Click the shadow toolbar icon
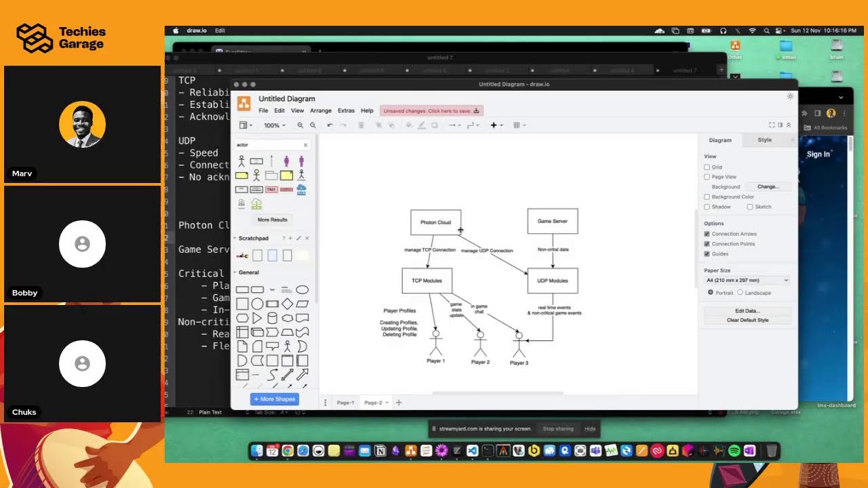This screenshot has height=488, width=868. click(x=434, y=125)
